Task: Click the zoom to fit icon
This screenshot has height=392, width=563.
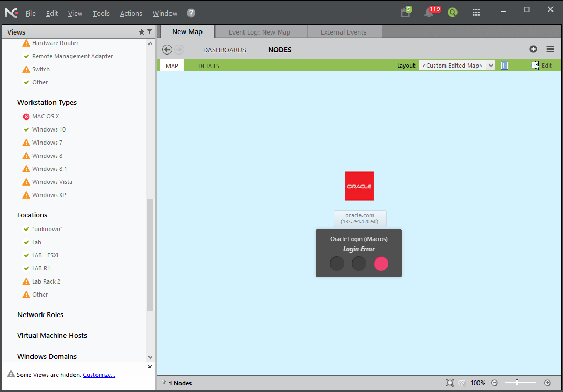Action: pos(450,383)
